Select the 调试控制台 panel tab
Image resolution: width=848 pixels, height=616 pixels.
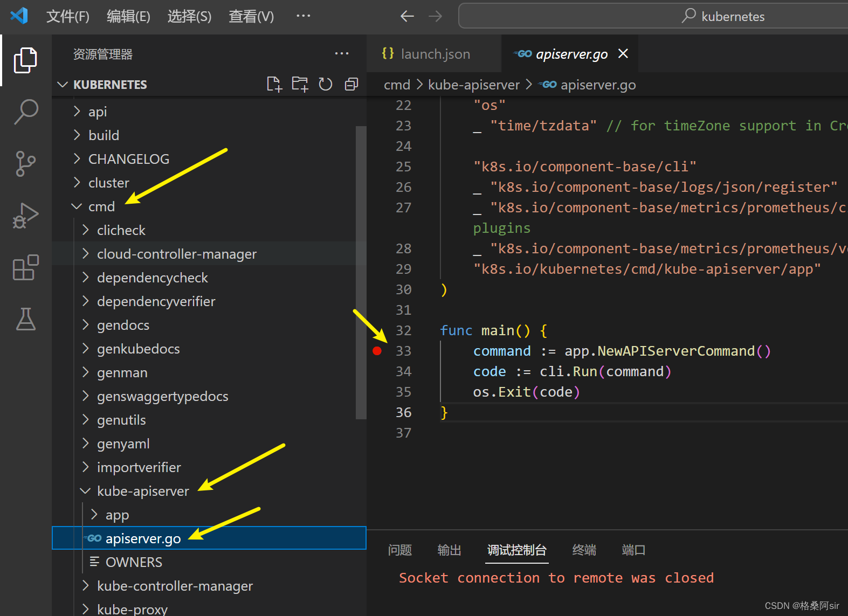517,550
